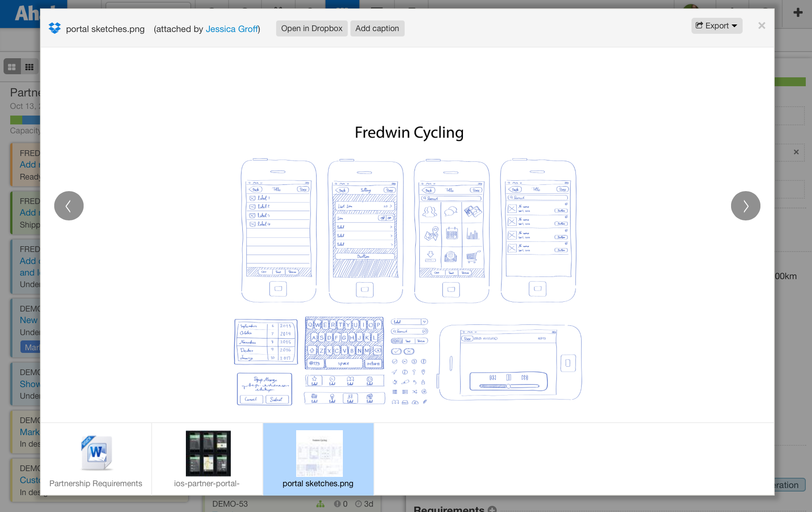Click the Add caption button
The height and width of the screenshot is (512, 812).
tap(377, 28)
